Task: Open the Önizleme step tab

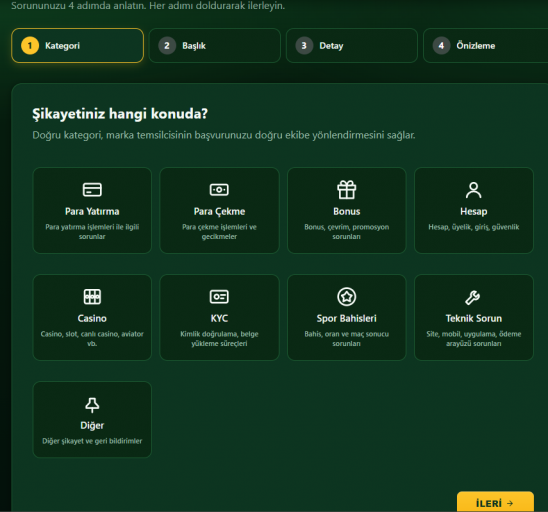Action: 486,46
